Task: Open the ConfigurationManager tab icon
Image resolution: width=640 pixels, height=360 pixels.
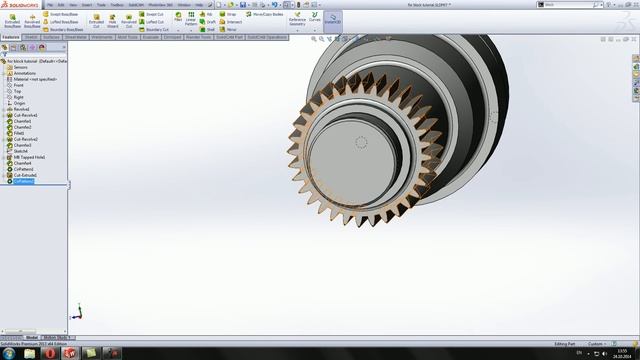Action: (x=23, y=47)
